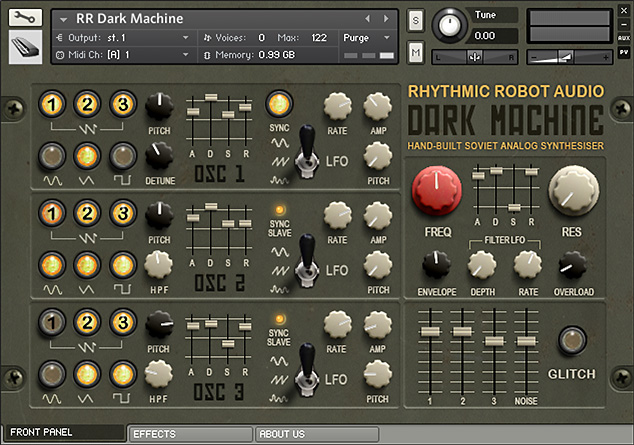Click the Tune value field
Viewport: 634px width, 445px height.
pyautogui.click(x=495, y=36)
